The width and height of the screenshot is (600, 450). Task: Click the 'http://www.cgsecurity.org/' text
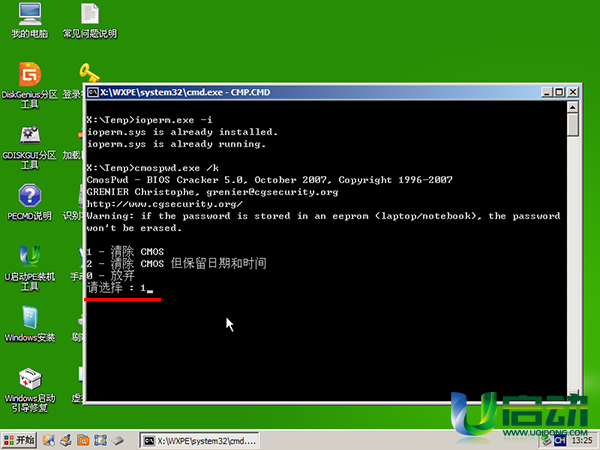[x=165, y=204]
